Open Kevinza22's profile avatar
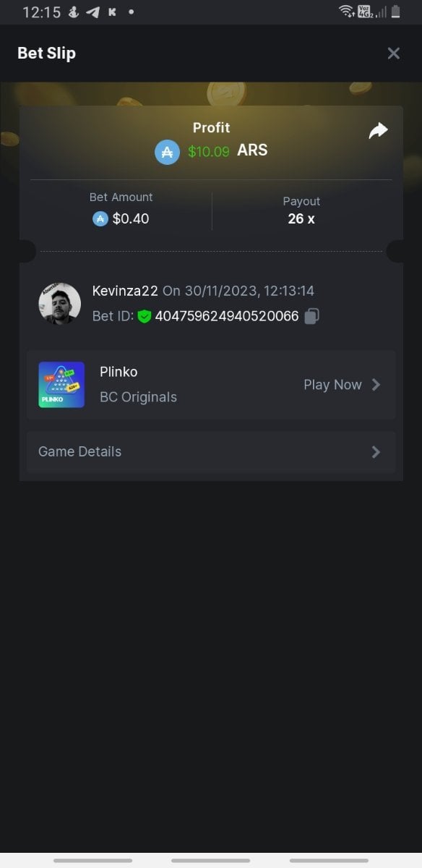 pyautogui.click(x=59, y=304)
